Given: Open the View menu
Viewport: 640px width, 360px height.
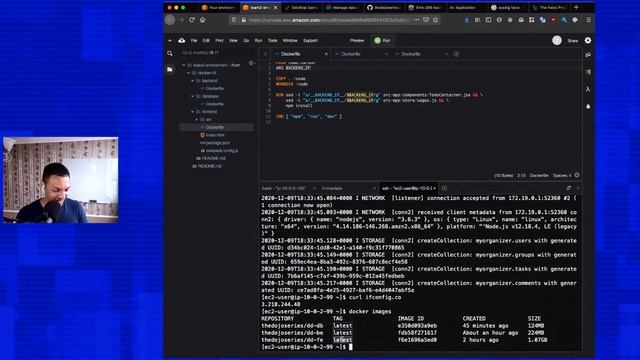Looking at the screenshot, I should click(233, 40).
